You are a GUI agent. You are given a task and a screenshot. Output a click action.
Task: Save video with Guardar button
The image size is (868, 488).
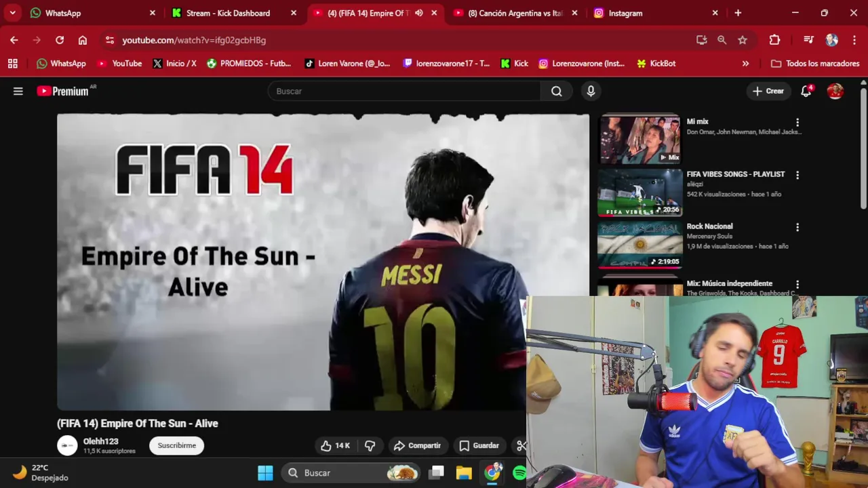pyautogui.click(x=479, y=445)
